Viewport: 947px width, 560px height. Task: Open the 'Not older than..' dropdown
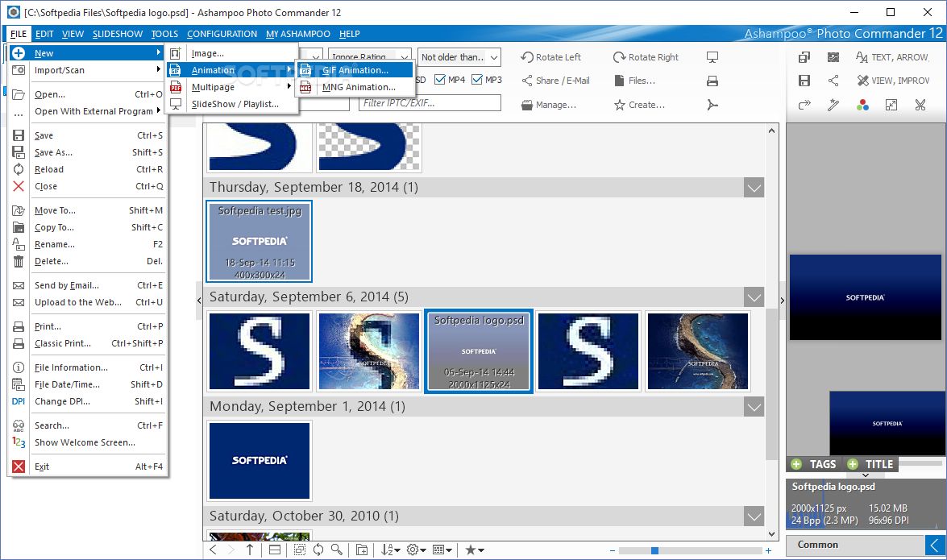(x=459, y=57)
